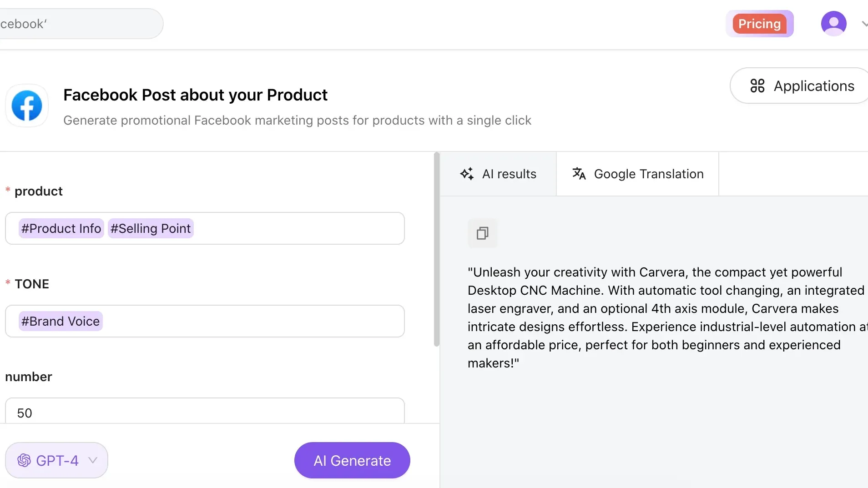Viewport: 868px width, 488px height.
Task: Click the Facebook logo icon
Action: [x=27, y=106]
